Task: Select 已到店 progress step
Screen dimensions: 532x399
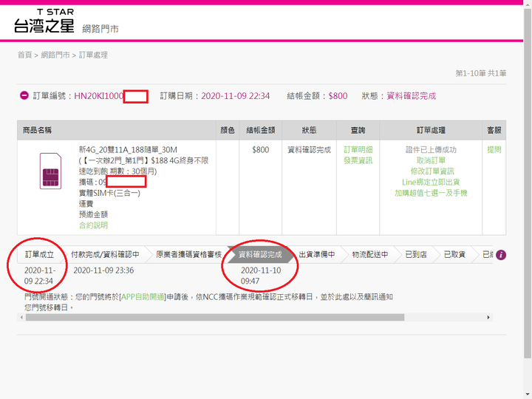Action: [x=416, y=254]
